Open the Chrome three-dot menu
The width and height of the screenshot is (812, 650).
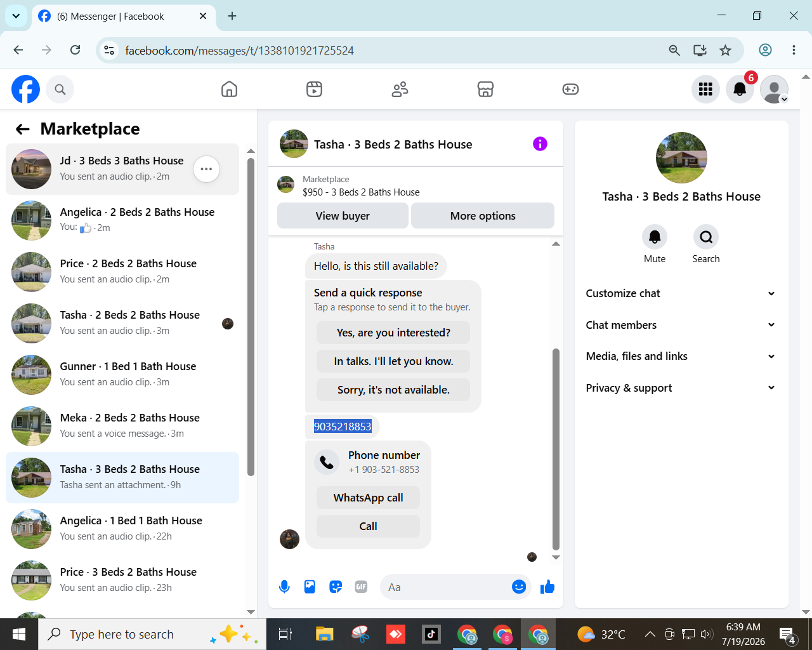tap(794, 50)
